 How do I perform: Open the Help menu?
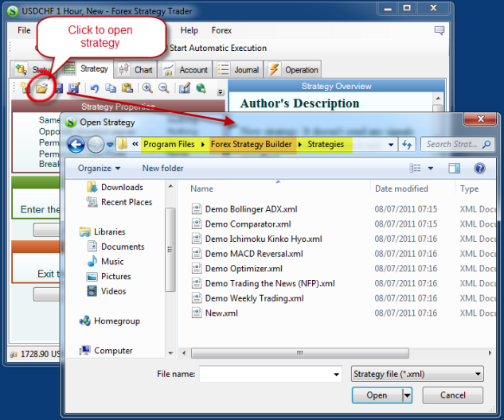click(x=189, y=30)
